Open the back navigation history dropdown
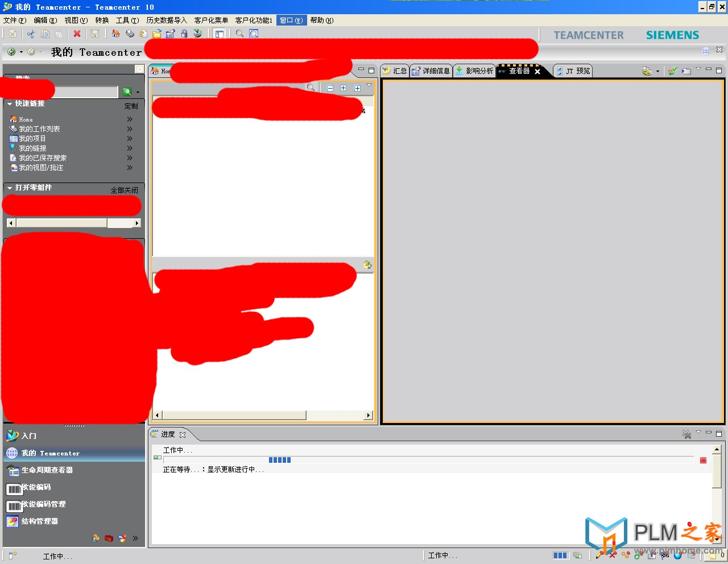Screen dimensions: 728x564 click(x=22, y=52)
